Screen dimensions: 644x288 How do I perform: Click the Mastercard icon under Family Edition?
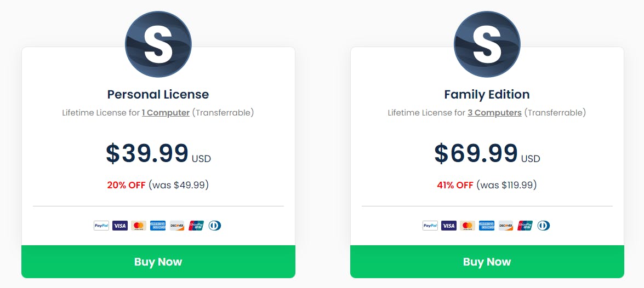tap(468, 226)
